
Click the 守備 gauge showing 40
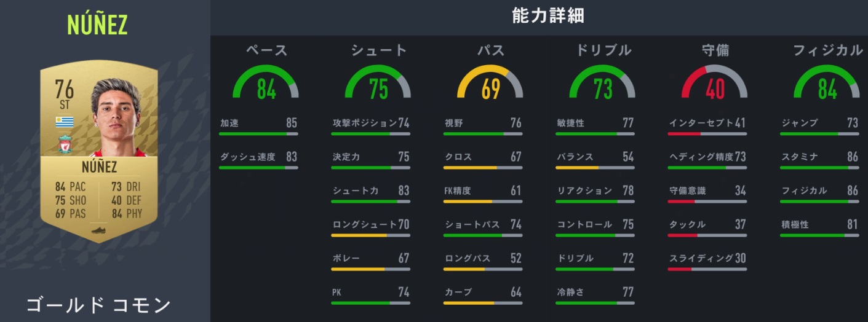[715, 83]
